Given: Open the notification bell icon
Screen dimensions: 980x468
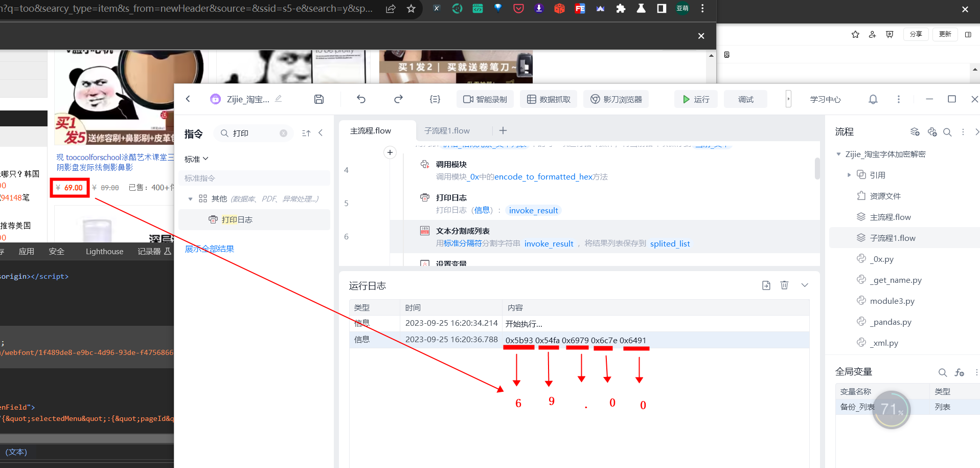Looking at the screenshot, I should pos(873,99).
